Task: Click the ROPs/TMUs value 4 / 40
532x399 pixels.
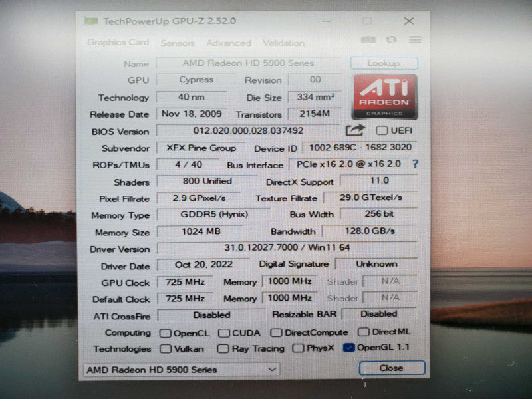Action: (188, 164)
